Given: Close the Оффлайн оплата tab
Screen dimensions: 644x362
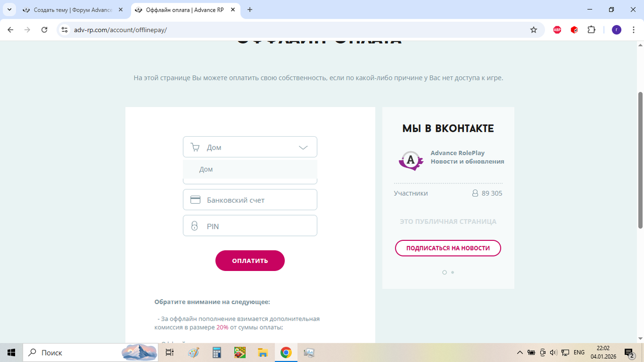Looking at the screenshot, I should 232,10.
